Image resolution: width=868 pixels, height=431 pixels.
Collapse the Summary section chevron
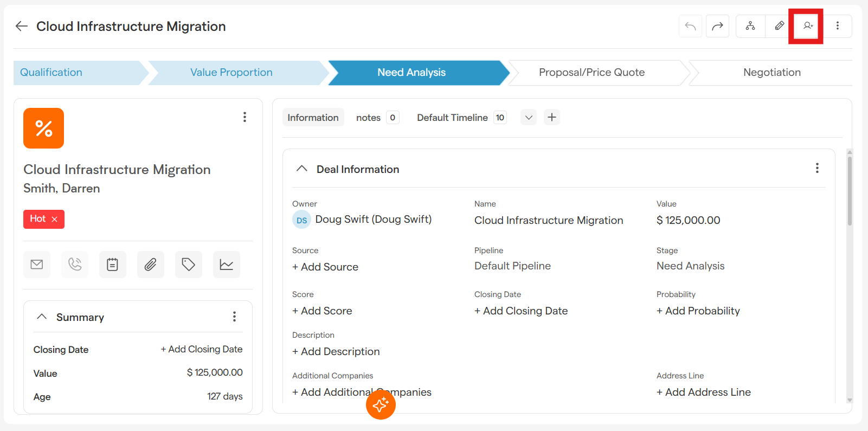point(42,317)
